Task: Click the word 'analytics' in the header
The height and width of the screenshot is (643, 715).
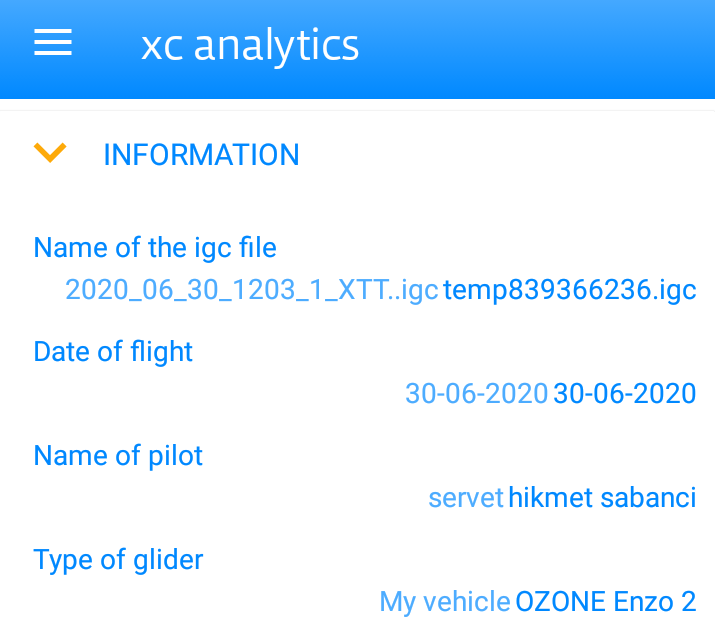Action: [276, 45]
